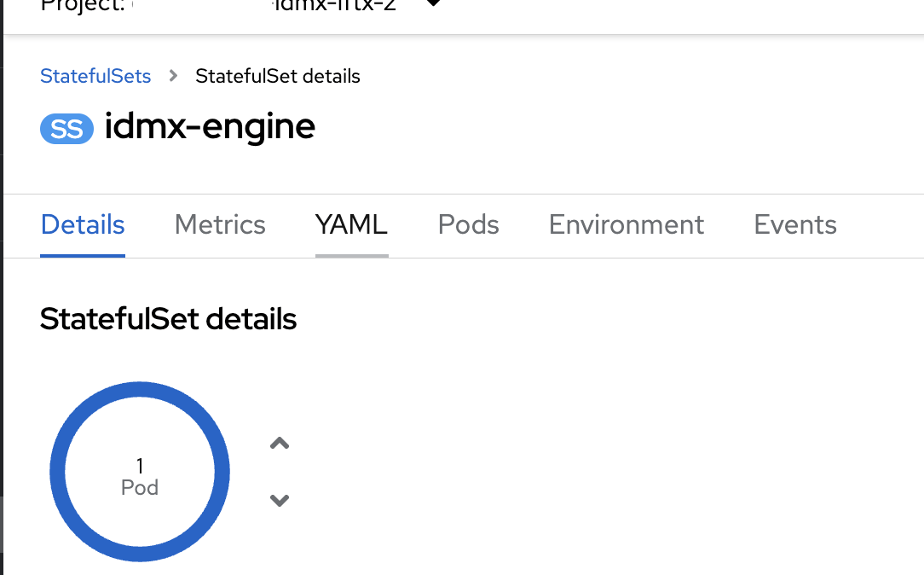Go back to StatefulSets breadcrumb link
The image size is (924, 575).
[95, 76]
